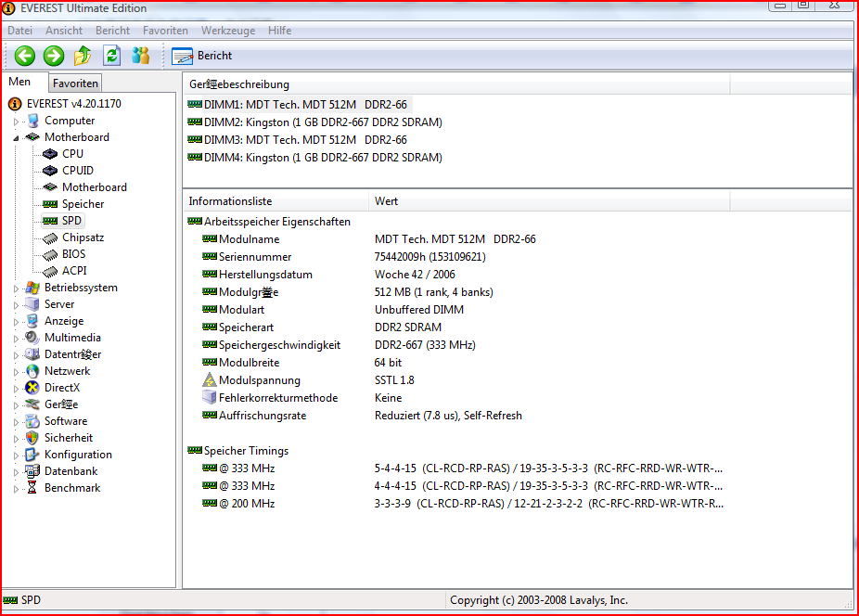Expand the Multimedia tree node

coord(16,339)
